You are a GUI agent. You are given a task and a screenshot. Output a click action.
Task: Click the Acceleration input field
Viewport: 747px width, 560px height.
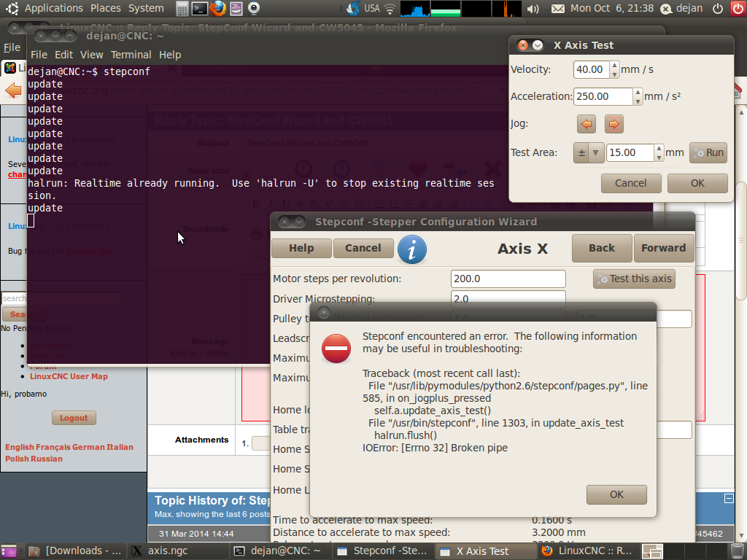pos(603,97)
